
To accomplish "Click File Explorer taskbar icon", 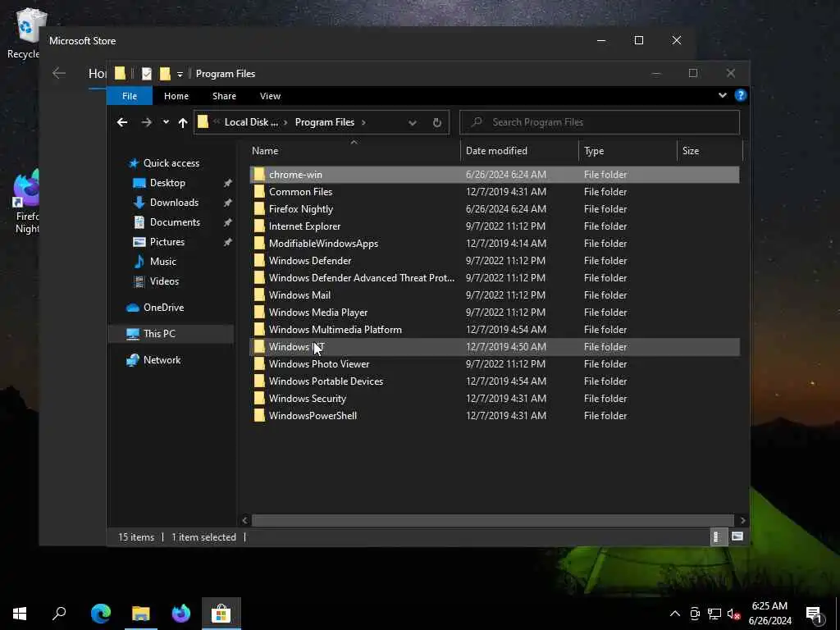I will pyautogui.click(x=141, y=614).
